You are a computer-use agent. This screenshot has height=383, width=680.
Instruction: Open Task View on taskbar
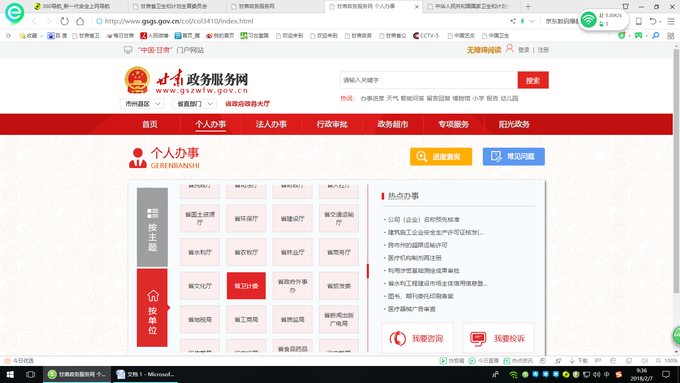30,374
